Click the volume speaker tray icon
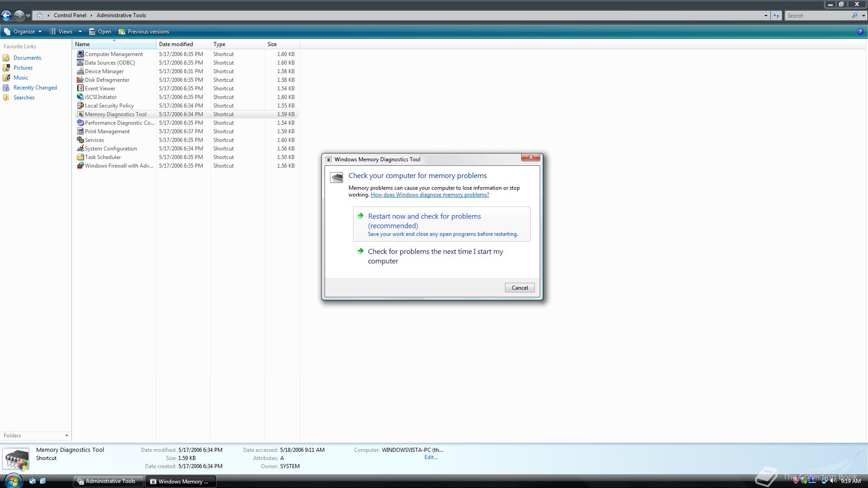The height and width of the screenshot is (488, 868). point(832,481)
